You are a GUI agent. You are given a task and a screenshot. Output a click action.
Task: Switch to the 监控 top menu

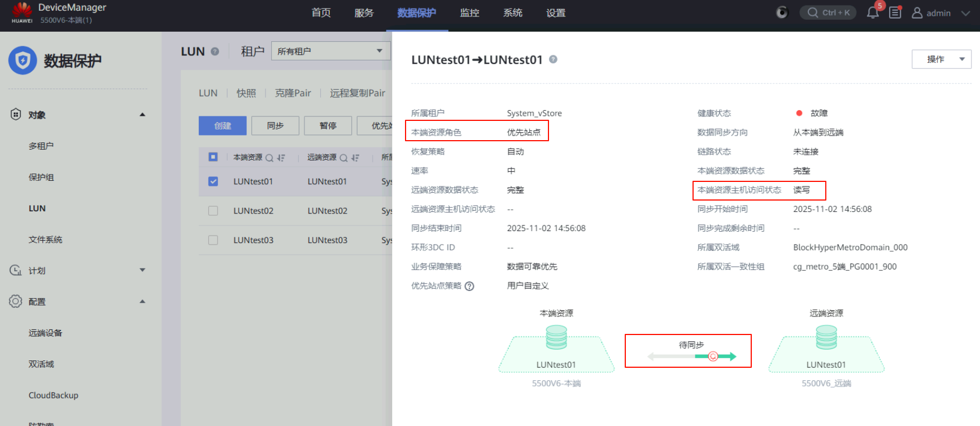tap(469, 13)
